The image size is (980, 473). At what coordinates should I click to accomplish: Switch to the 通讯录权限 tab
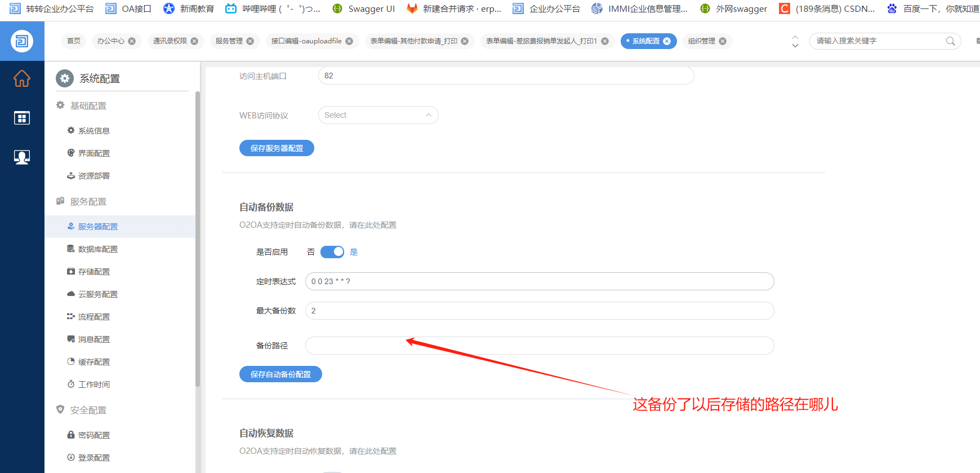click(170, 41)
